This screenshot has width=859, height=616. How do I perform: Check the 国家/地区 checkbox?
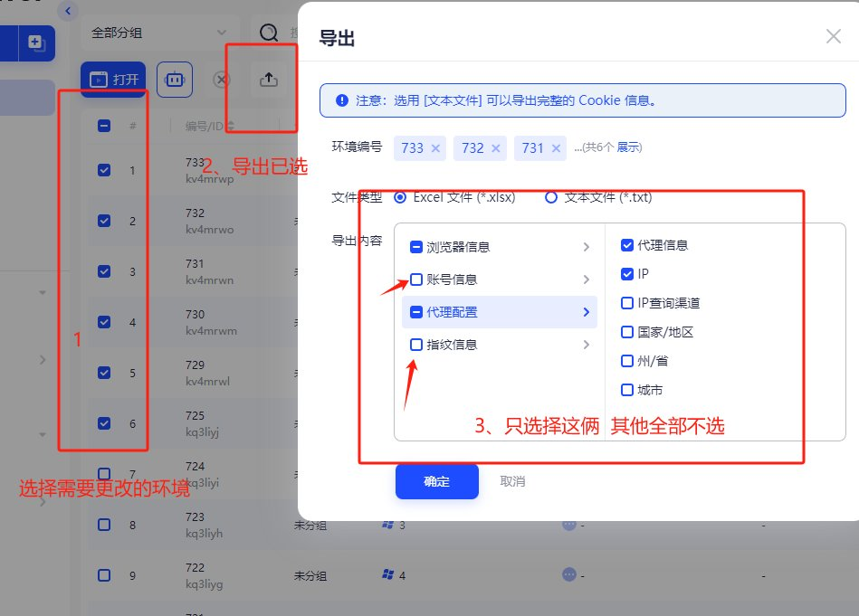click(x=627, y=332)
